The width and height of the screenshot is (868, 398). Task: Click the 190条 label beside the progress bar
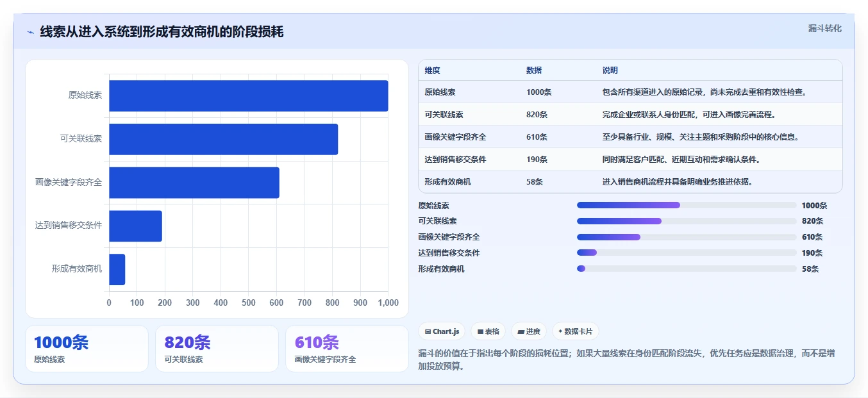pyautogui.click(x=812, y=253)
